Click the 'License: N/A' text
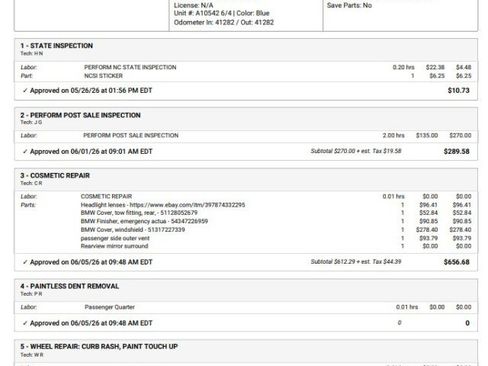The width and height of the screenshot is (488, 366). (193, 5)
